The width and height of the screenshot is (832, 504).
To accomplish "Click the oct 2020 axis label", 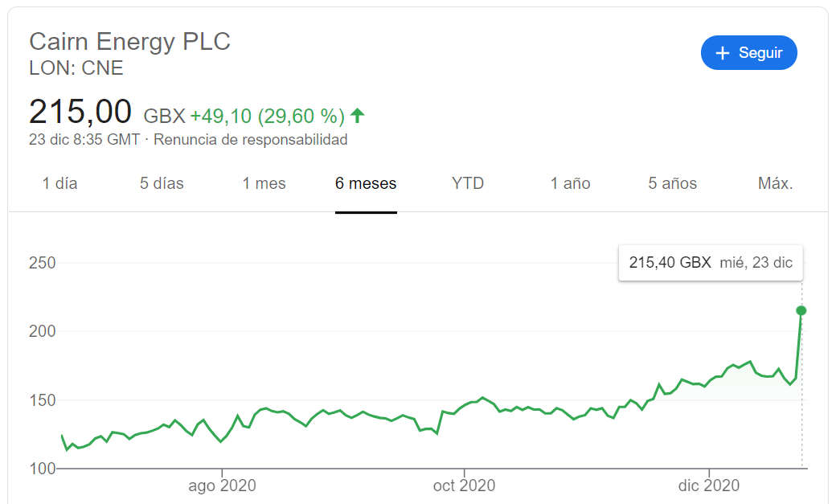I will coord(464,486).
